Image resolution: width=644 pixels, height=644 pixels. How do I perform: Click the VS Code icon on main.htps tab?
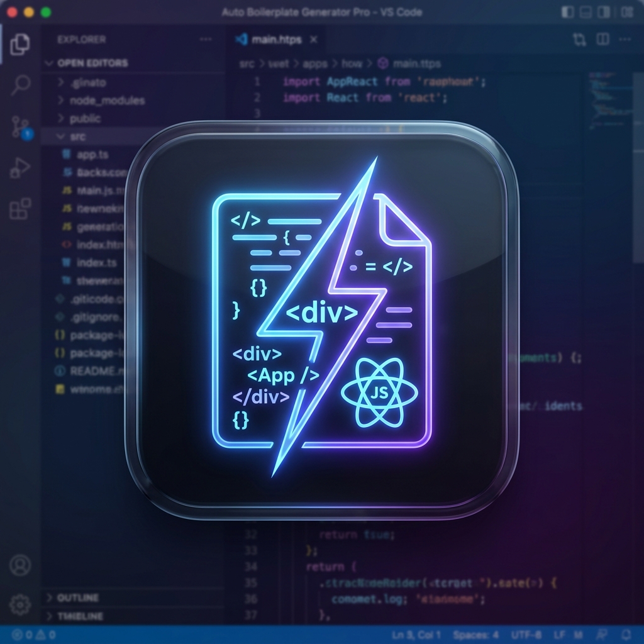pyautogui.click(x=241, y=40)
